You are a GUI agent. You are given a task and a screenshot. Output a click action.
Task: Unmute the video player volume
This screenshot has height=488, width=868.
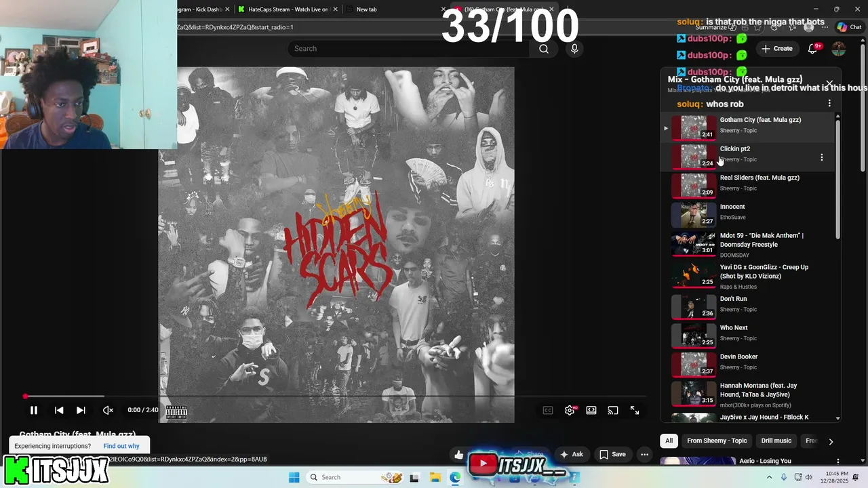[x=108, y=410]
